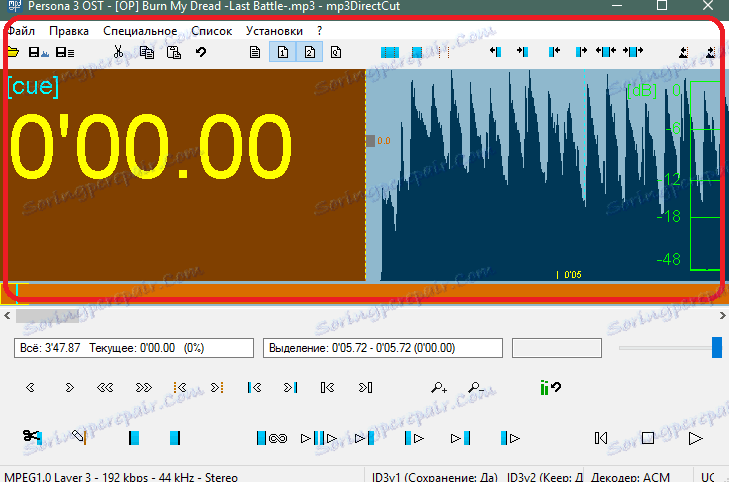The height and width of the screenshot is (482, 729).
Task: Reset levels with green bars icon
Action: tap(550, 387)
